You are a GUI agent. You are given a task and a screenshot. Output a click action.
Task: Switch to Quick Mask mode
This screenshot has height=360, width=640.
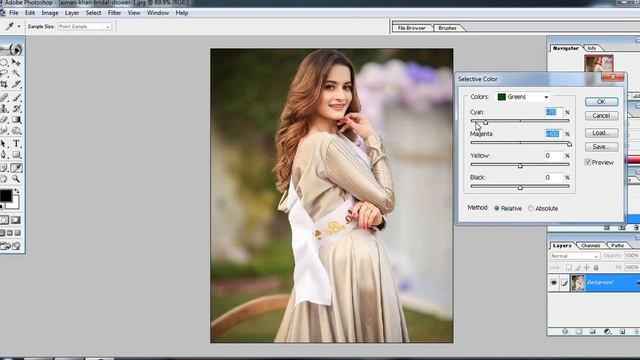16,220
